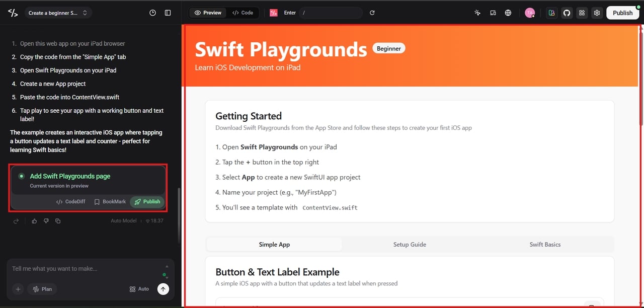Click the up arrow in the prompt box
The height and width of the screenshot is (308, 644).
point(167,266)
